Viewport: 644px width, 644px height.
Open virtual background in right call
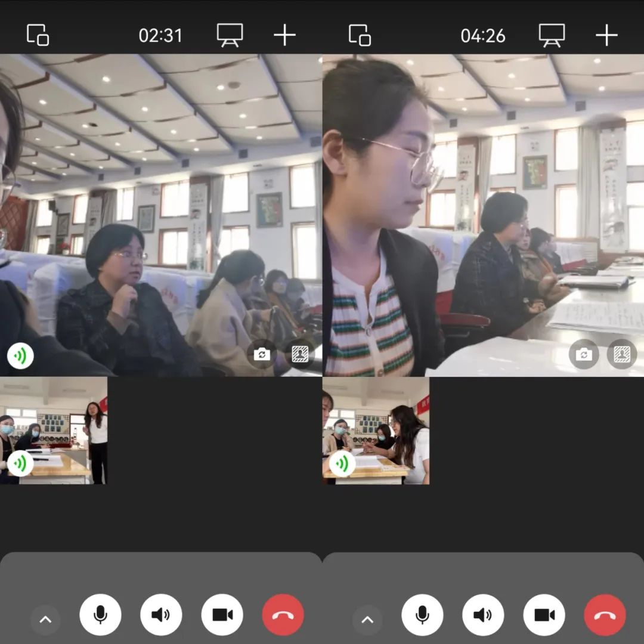pyautogui.click(x=622, y=354)
